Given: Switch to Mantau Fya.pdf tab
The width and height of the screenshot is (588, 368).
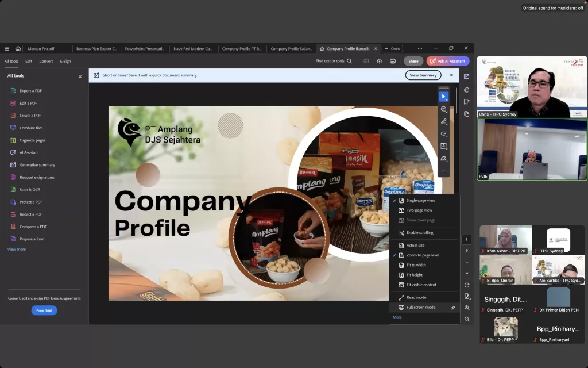Looking at the screenshot, I should (x=41, y=49).
